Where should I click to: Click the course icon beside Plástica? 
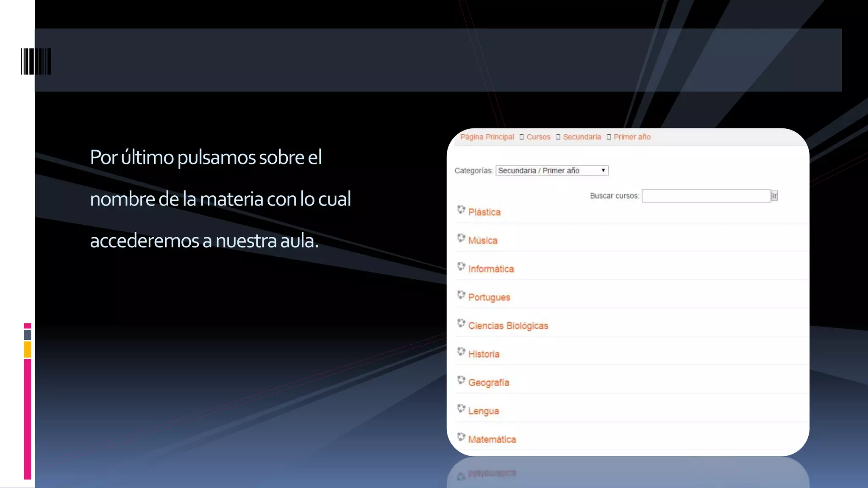coord(461,210)
